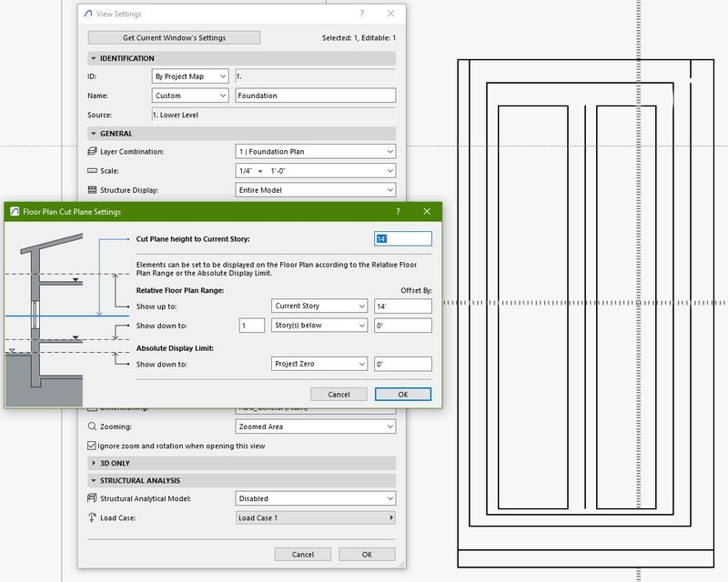Click the Cut Plane height input field
728x582 pixels.
click(403, 238)
